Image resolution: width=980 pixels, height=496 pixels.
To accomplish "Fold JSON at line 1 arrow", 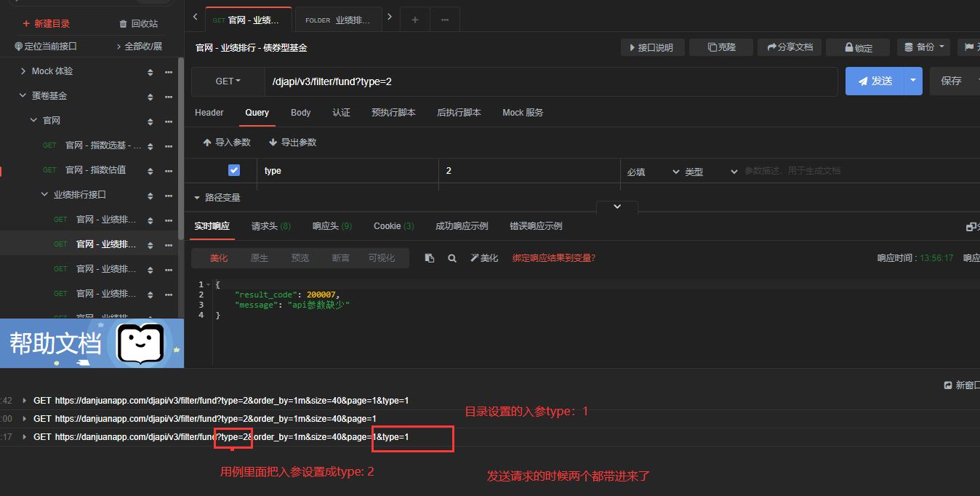I will (x=209, y=284).
